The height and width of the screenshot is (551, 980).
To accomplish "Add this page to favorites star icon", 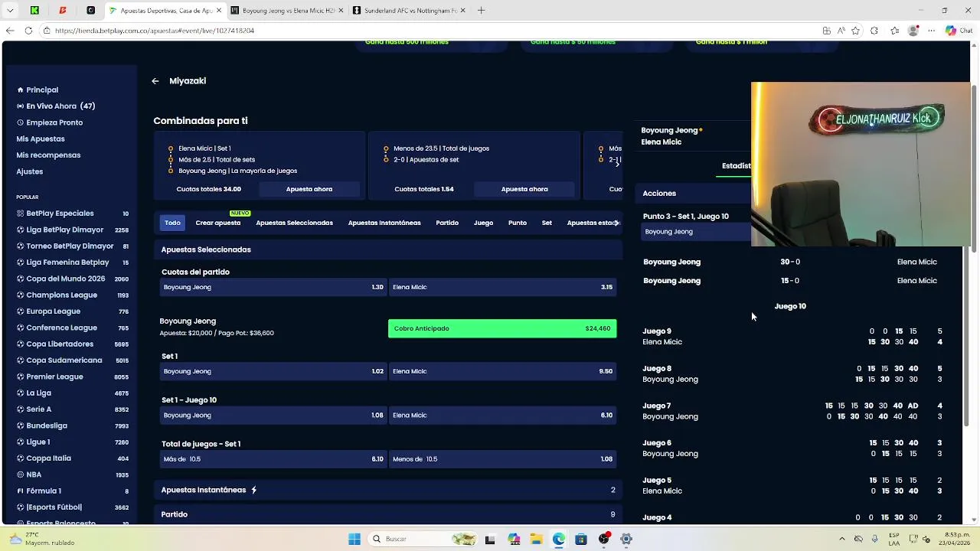I will click(855, 31).
